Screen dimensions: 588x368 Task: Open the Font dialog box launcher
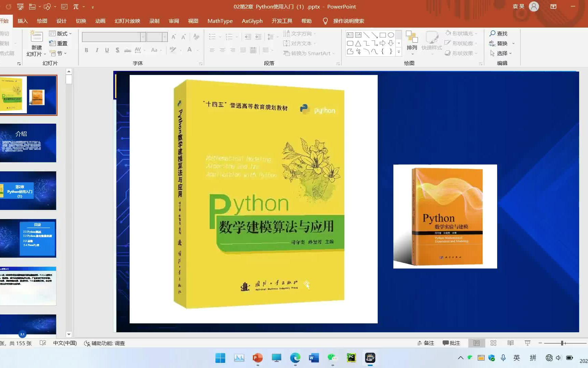pyautogui.click(x=201, y=64)
